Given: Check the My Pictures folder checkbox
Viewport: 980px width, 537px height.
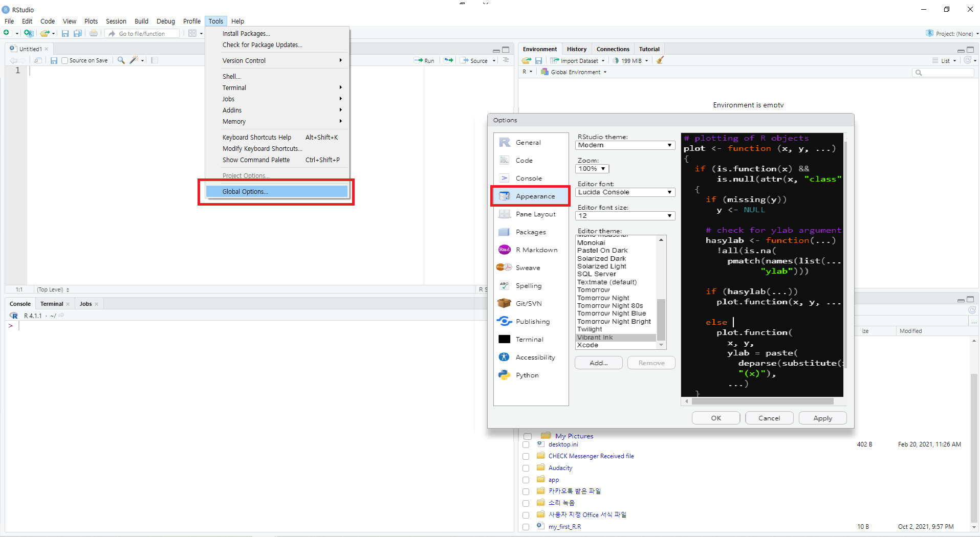Looking at the screenshot, I should pyautogui.click(x=528, y=437).
